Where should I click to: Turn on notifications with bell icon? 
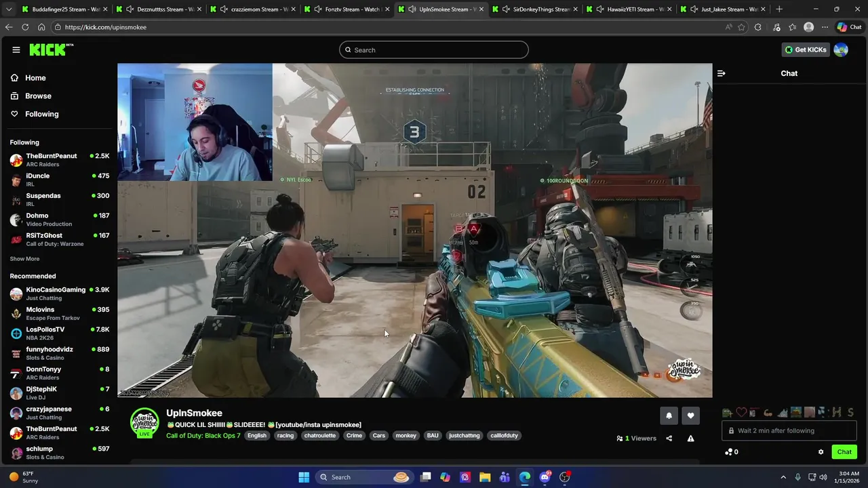pyautogui.click(x=669, y=415)
